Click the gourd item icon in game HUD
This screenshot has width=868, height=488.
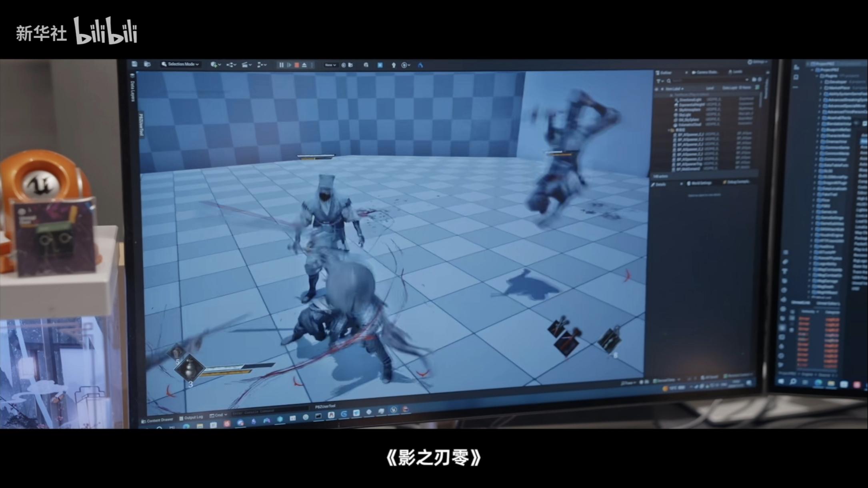(189, 368)
